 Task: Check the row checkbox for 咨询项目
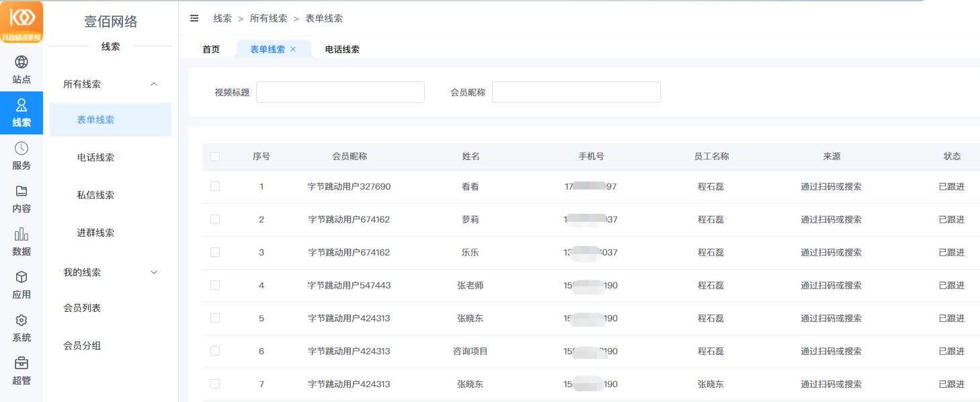[x=215, y=351]
